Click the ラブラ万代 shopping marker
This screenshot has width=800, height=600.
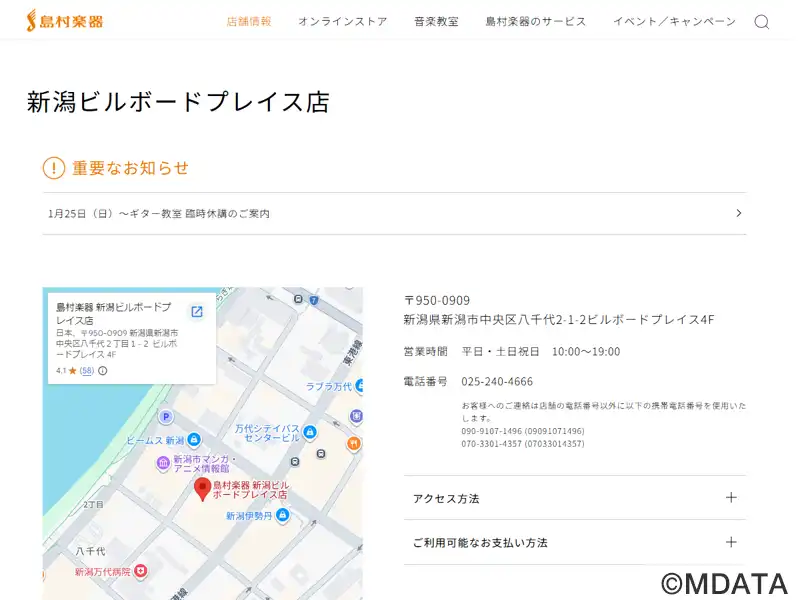click(359, 386)
